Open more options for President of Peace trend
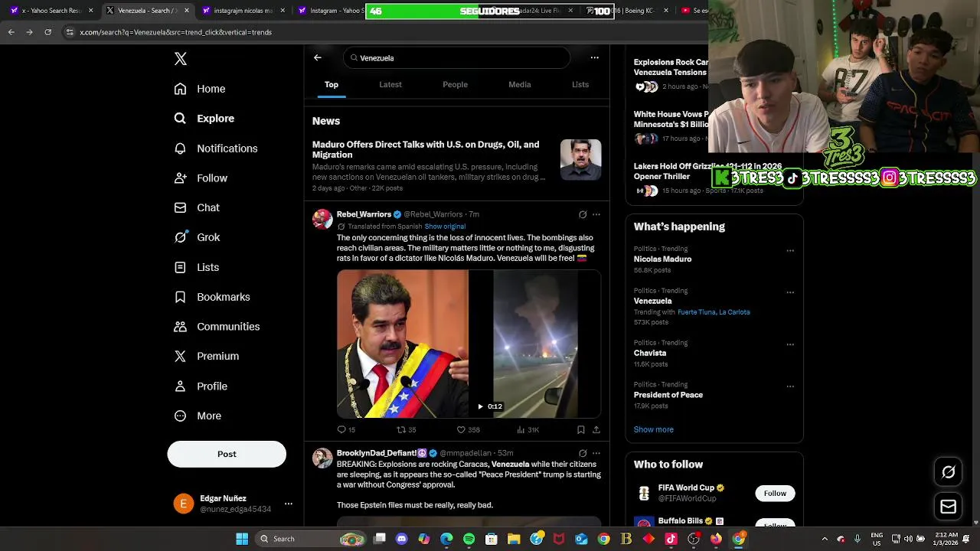The image size is (980, 551). click(790, 386)
